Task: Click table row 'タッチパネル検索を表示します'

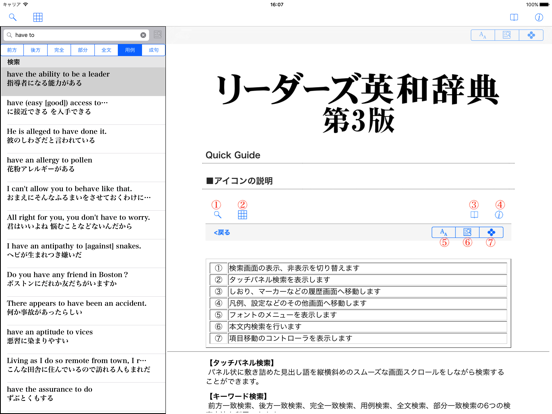Action: [358, 280]
